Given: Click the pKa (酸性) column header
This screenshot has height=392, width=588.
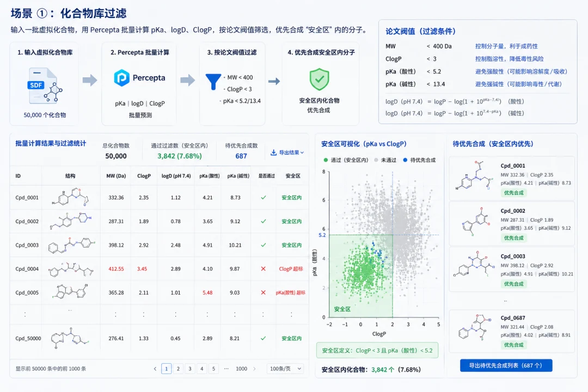Looking at the screenshot, I should (210, 175).
